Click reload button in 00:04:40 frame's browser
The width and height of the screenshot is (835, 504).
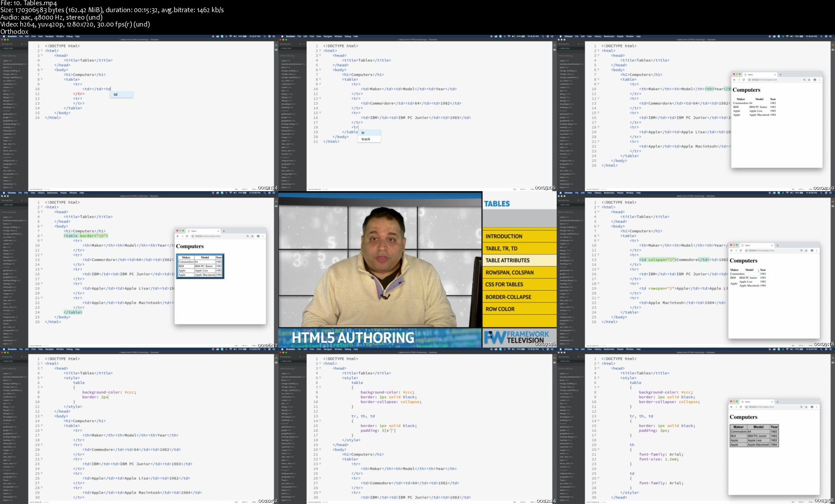[x=743, y=80]
